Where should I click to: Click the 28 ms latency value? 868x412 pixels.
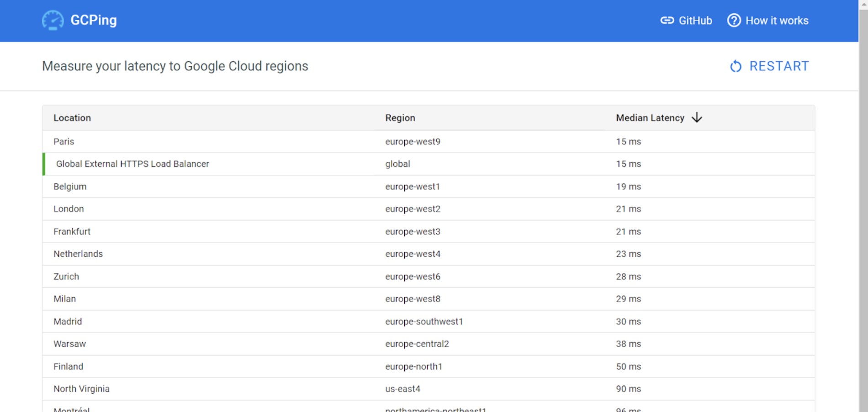(629, 277)
